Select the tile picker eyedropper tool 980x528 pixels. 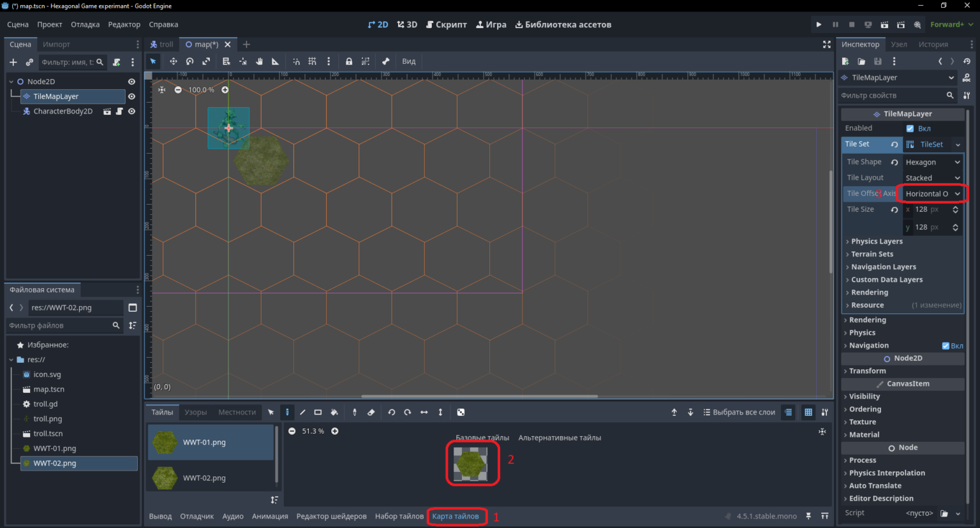point(355,412)
